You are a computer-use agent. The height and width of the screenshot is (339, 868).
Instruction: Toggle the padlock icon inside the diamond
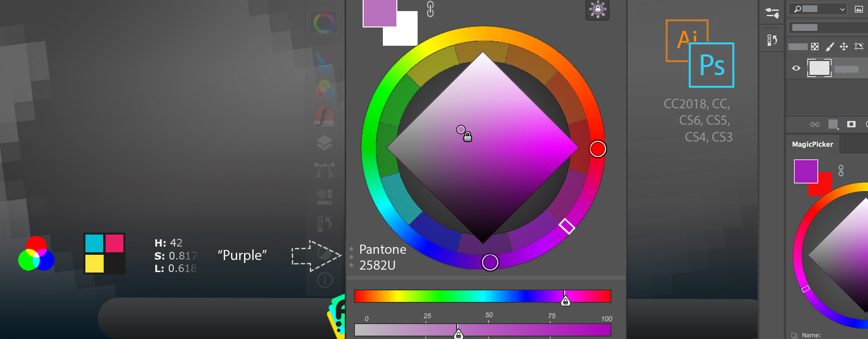tap(467, 137)
